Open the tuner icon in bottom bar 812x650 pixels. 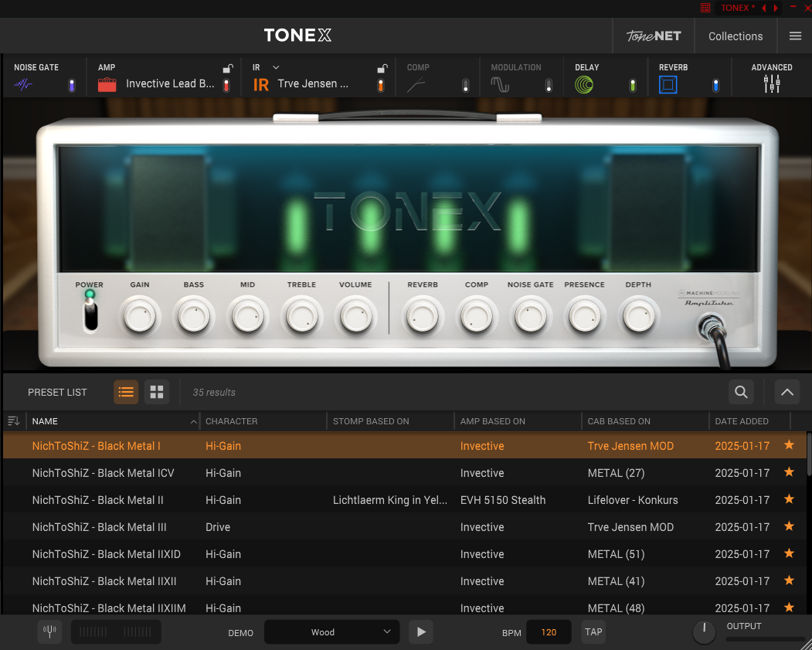point(49,631)
